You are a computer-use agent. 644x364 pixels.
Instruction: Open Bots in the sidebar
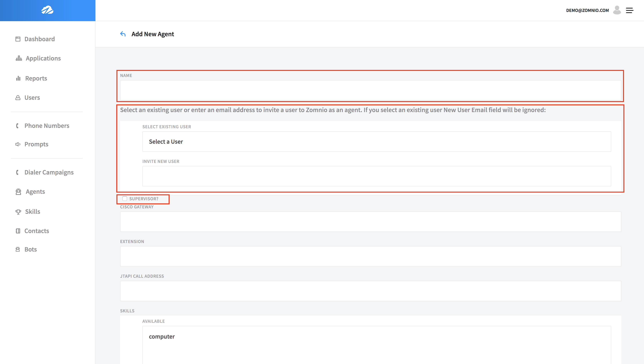30,249
